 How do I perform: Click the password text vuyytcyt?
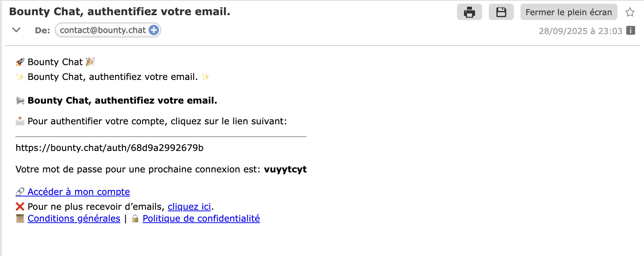point(285,169)
